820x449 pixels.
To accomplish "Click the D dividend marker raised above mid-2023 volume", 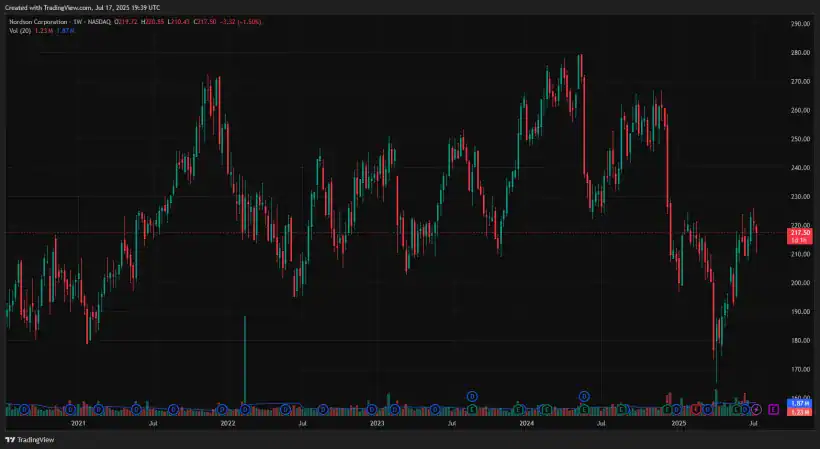I will coord(472,395).
